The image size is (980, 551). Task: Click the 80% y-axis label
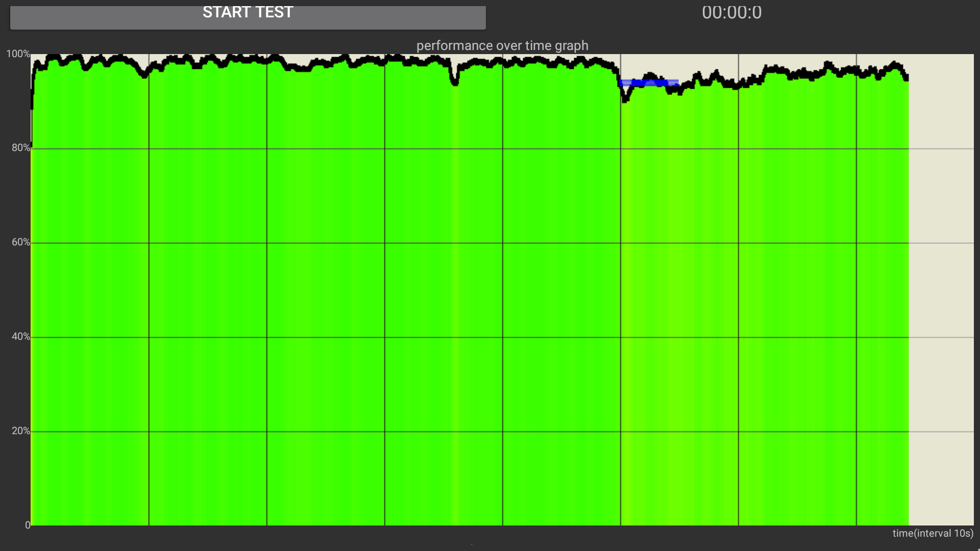(21, 148)
